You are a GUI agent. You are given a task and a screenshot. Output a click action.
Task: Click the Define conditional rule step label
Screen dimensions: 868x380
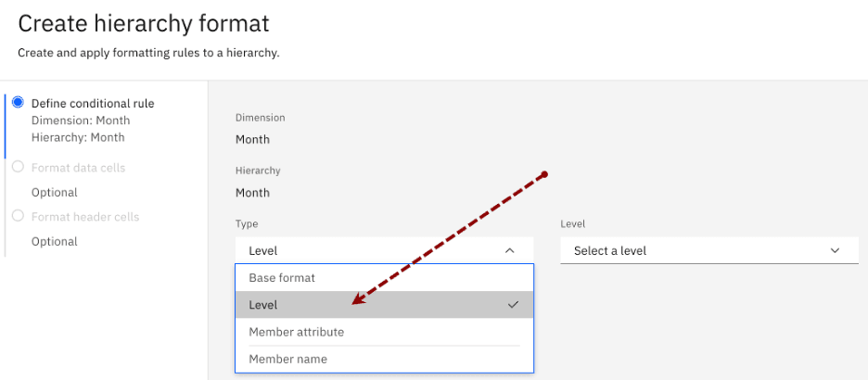pos(93,104)
